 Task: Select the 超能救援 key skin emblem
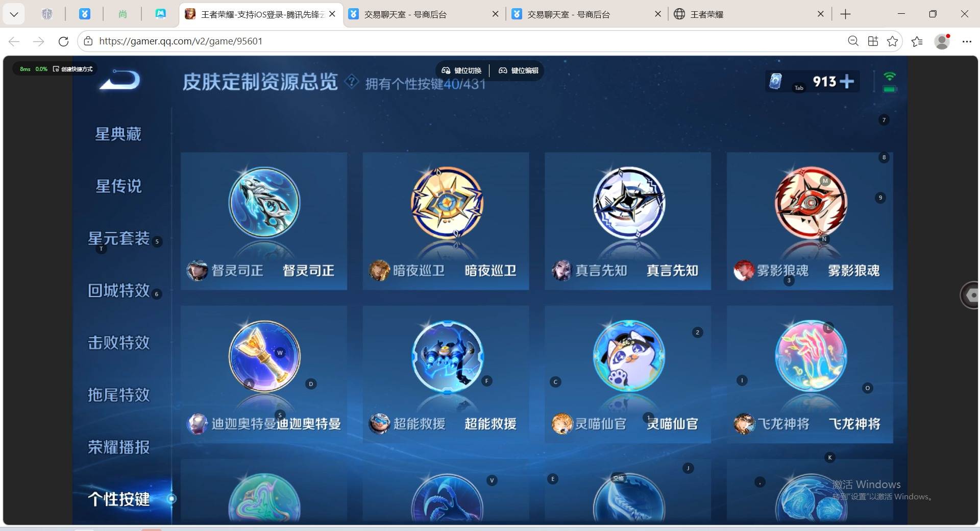(447, 356)
